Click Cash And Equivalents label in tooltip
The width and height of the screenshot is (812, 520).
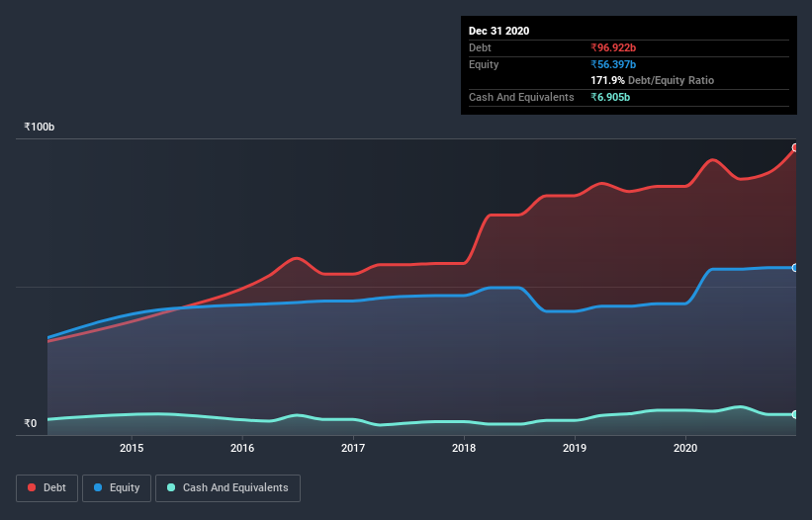[x=521, y=97]
